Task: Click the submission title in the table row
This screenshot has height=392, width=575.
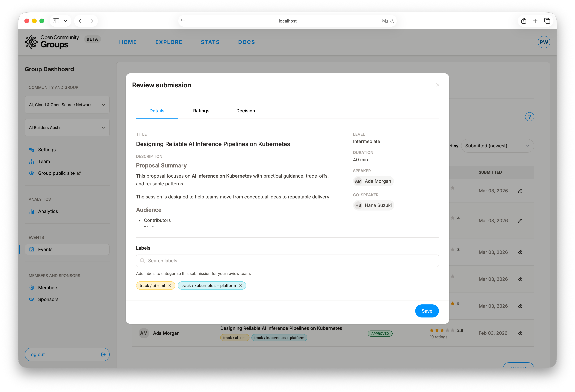Action: 281,328
